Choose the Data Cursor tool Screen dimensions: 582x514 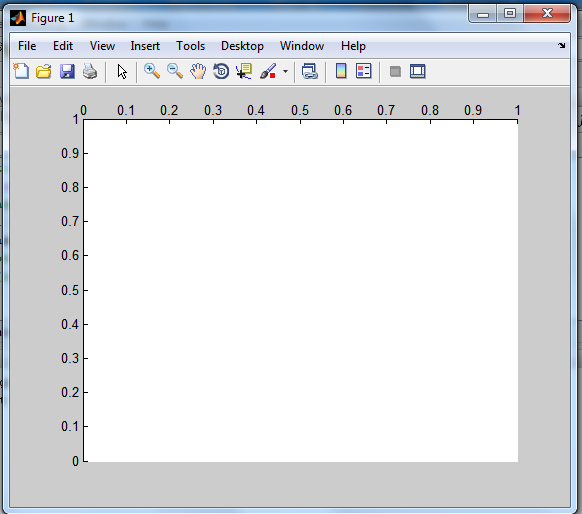(x=244, y=71)
